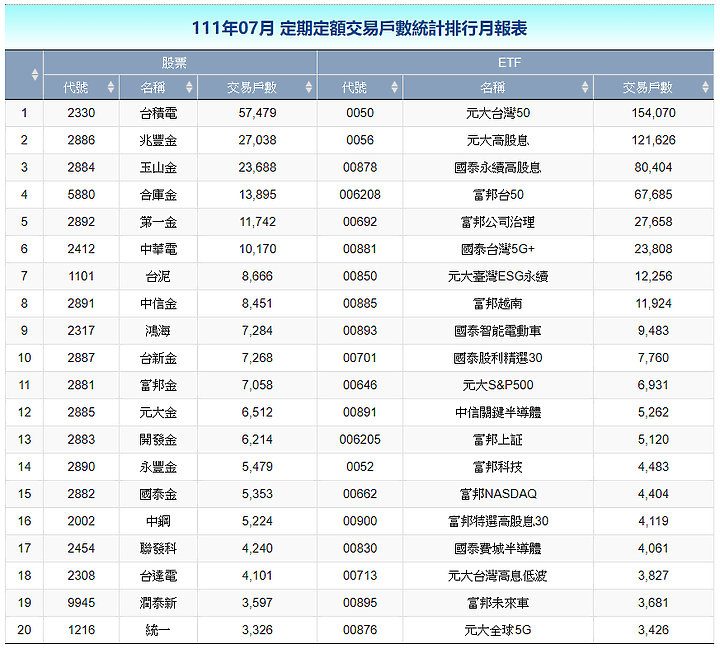Click ETF code 006208

pos(360,194)
